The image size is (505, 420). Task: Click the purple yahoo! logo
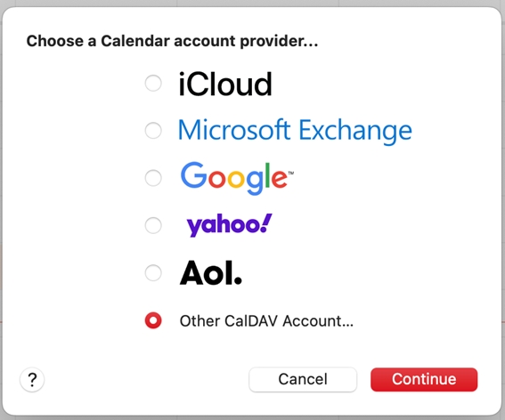(x=229, y=225)
